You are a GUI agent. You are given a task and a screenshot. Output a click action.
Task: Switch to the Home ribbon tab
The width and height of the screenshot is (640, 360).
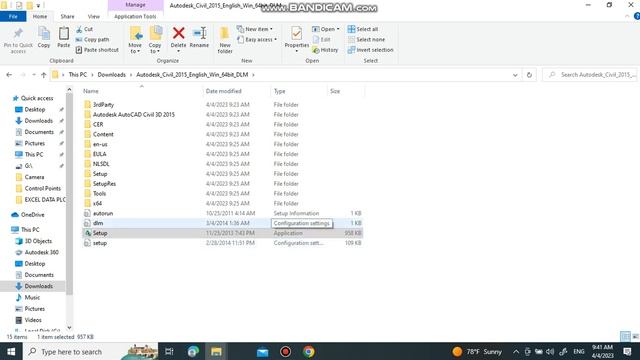click(x=40, y=16)
